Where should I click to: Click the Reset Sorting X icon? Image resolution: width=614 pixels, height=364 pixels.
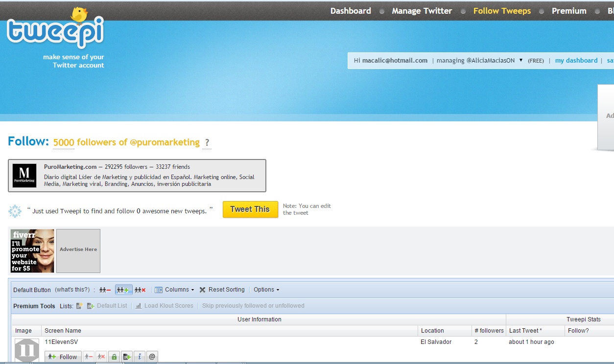pos(203,290)
